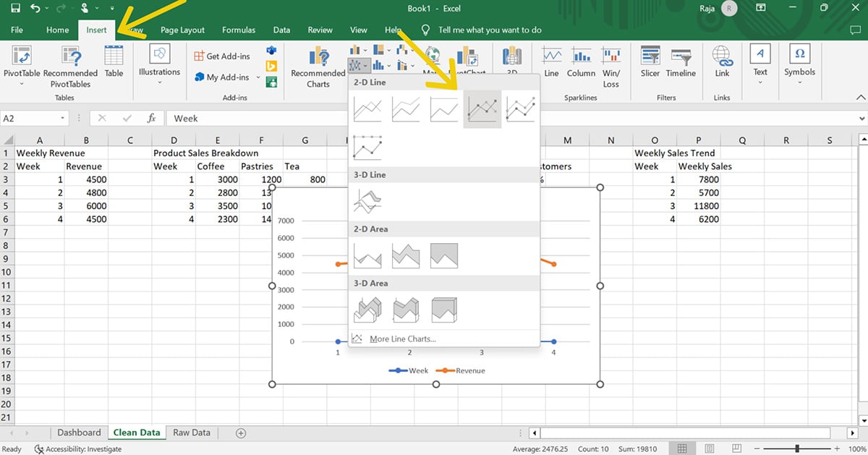This screenshot has width=868, height=455.
Task: Expand the Name Box dropdown
Action: (63, 119)
